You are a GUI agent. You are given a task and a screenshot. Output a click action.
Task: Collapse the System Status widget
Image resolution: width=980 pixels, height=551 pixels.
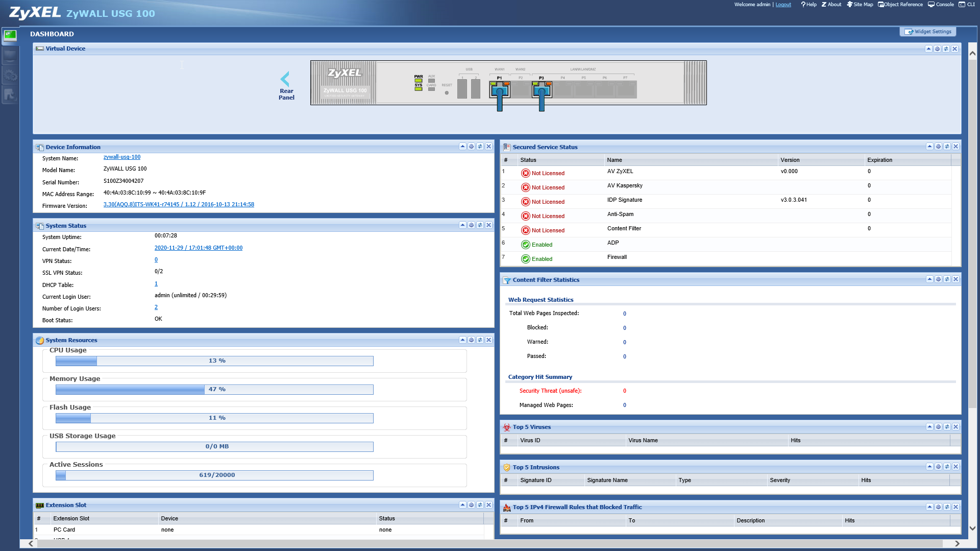tap(462, 225)
